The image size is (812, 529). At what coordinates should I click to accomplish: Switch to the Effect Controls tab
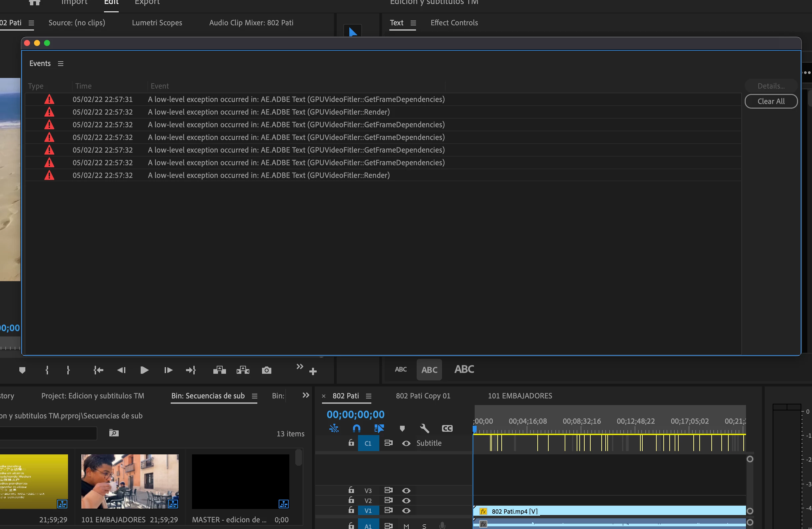pos(454,23)
